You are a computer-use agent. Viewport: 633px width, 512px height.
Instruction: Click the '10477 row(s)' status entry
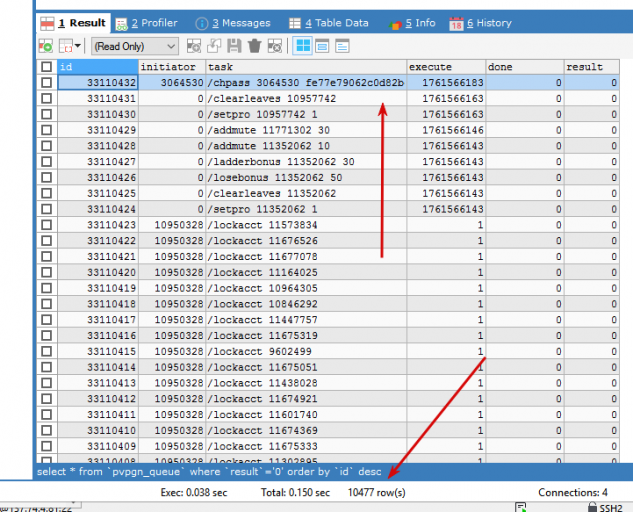(377, 493)
